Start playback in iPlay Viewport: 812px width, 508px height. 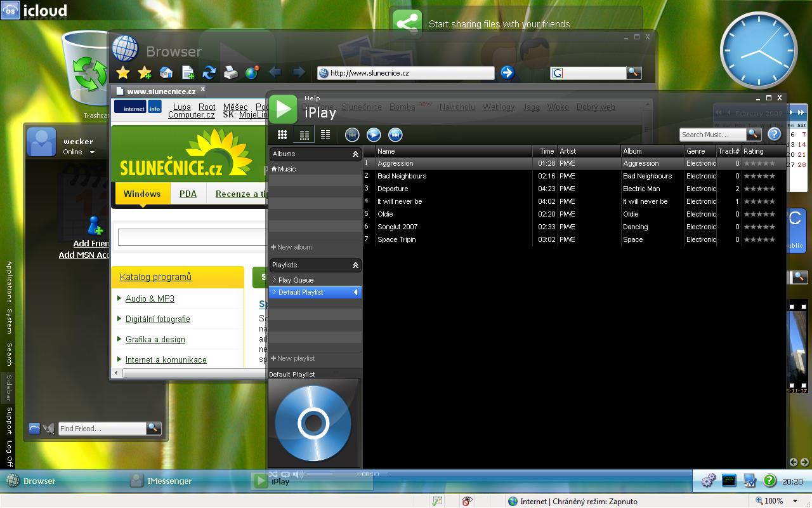[x=374, y=135]
